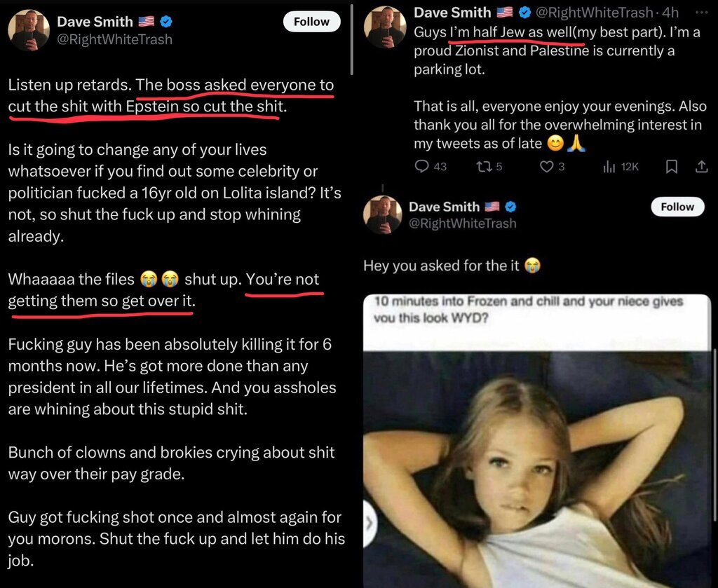
Task: Click the 4h timestamp on the top-right tweet
Action: coord(670,13)
